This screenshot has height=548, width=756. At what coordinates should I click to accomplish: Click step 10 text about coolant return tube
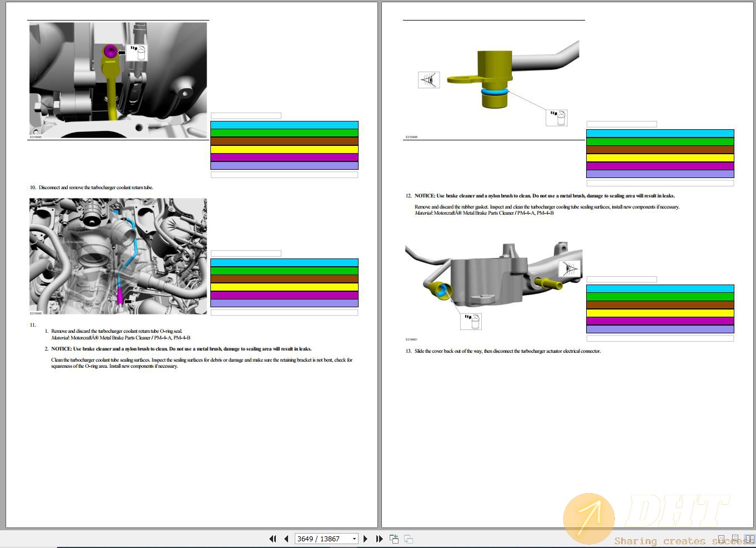tap(96, 187)
